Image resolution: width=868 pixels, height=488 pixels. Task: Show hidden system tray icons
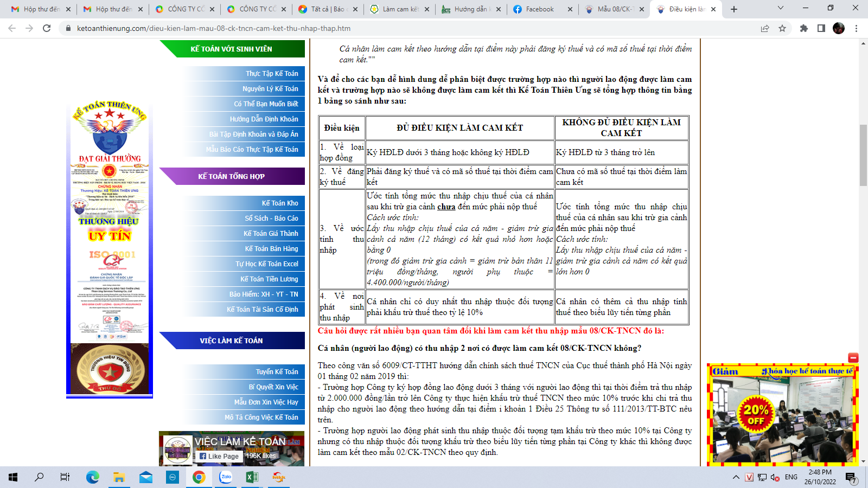(736, 477)
